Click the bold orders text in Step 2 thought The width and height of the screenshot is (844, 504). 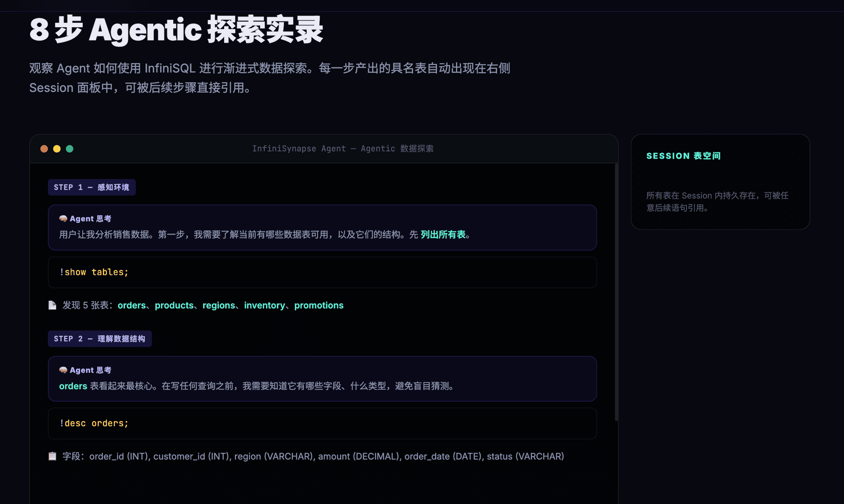point(73,386)
